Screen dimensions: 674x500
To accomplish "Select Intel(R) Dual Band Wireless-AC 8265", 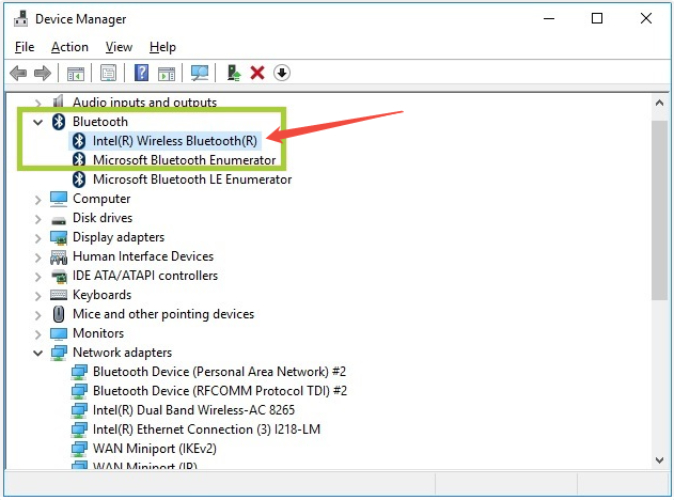I will click(194, 410).
